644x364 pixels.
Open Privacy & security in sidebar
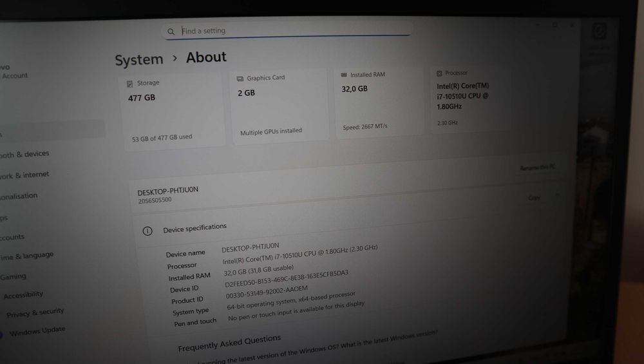[35, 313]
